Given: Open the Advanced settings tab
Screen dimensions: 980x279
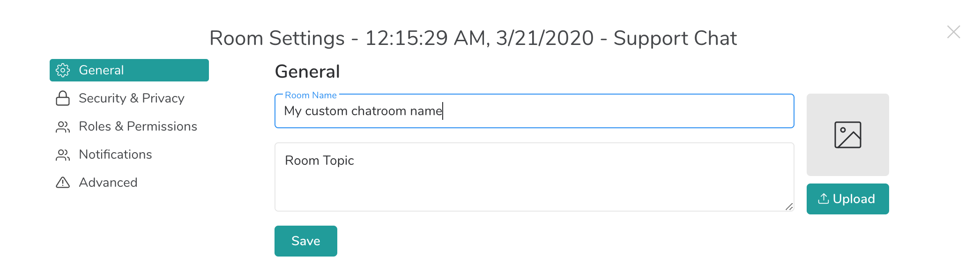Looking at the screenshot, I should (108, 183).
